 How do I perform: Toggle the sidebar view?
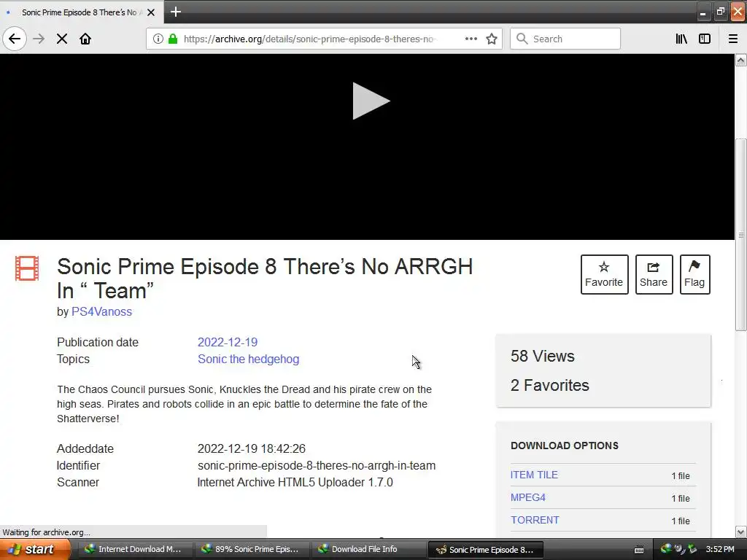tap(705, 39)
